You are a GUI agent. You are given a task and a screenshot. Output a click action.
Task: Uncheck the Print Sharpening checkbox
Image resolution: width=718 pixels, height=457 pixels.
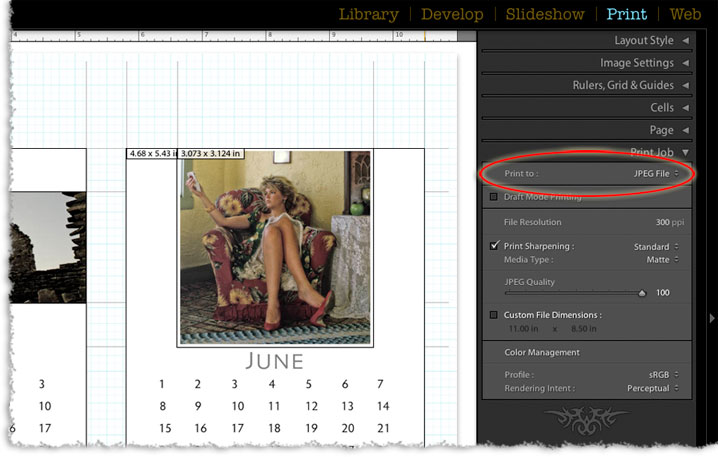494,246
